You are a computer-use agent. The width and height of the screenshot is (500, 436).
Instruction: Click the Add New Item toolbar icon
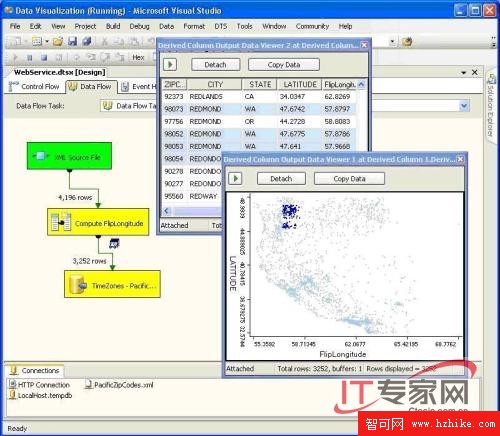coord(37,41)
